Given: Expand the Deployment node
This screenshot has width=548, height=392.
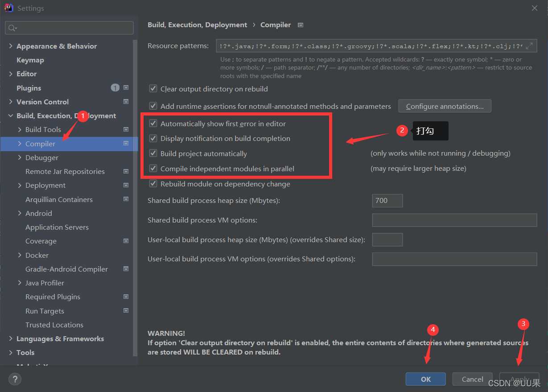Looking at the screenshot, I should (x=20, y=185).
